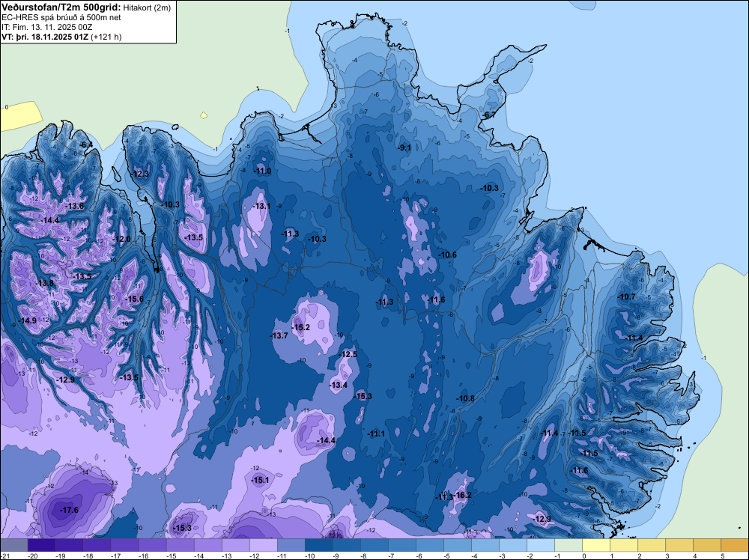749x560 pixels.
Task: Click the -16.2 temperature value
Action: tap(462, 495)
